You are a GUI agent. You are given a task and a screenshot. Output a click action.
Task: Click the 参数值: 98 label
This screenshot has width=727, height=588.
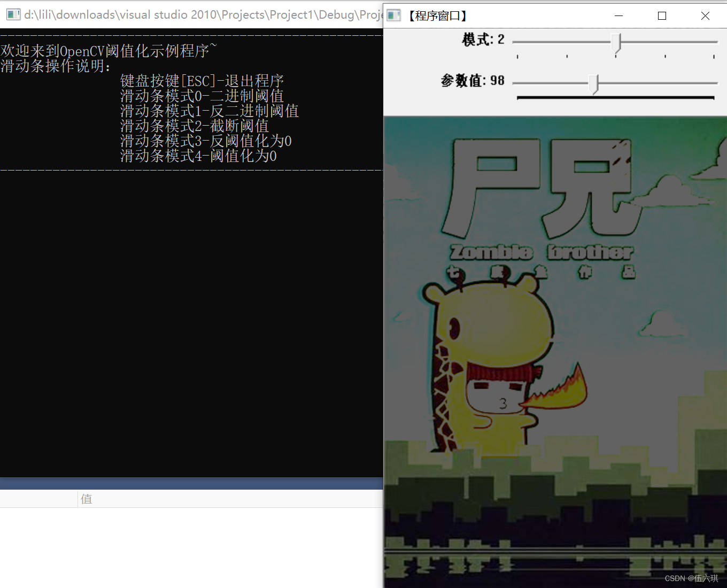pos(473,80)
